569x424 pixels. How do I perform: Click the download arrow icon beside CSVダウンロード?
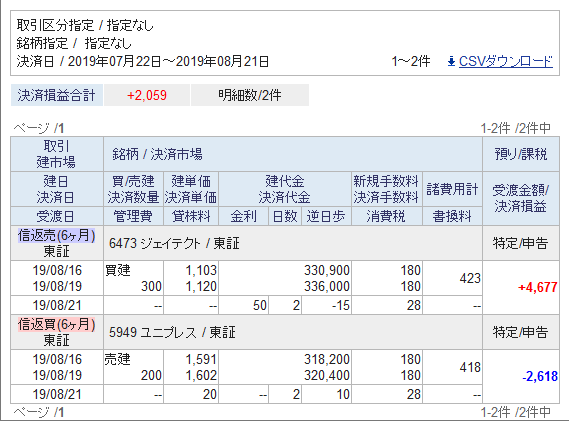(x=451, y=61)
